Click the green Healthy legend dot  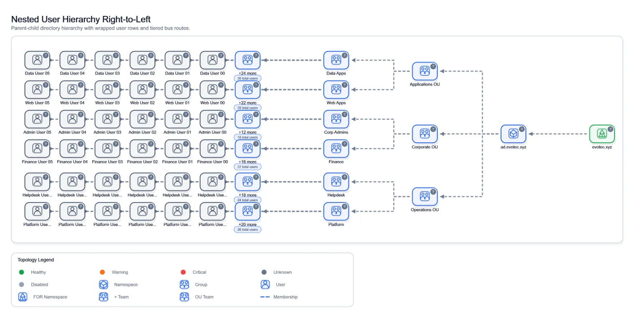coord(22,272)
